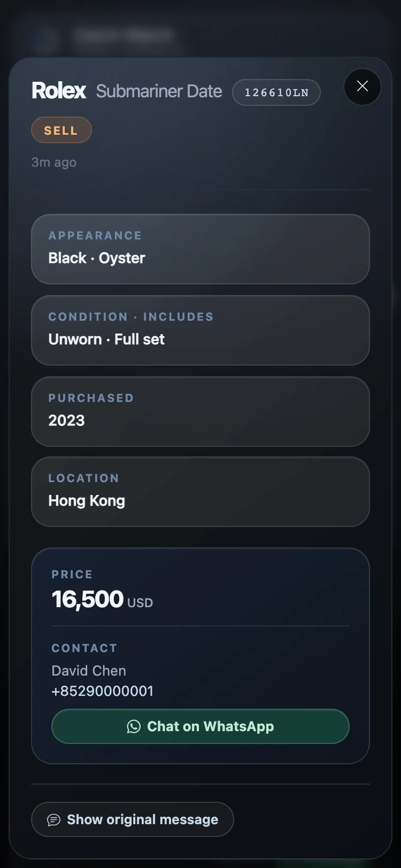The width and height of the screenshot is (401, 868).
Task: Click the SELL listing type badge
Action: click(x=61, y=130)
